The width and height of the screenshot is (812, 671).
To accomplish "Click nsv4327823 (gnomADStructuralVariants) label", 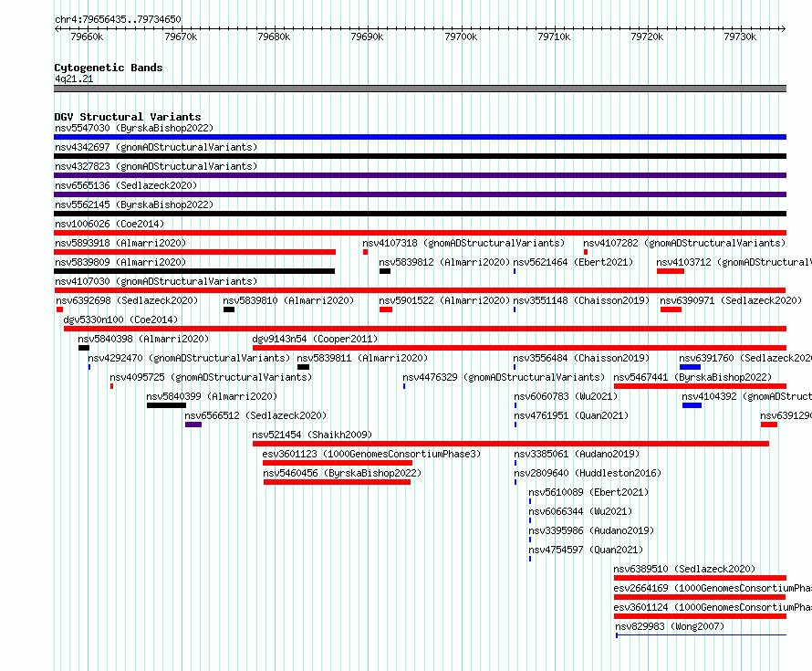I will tap(156, 166).
